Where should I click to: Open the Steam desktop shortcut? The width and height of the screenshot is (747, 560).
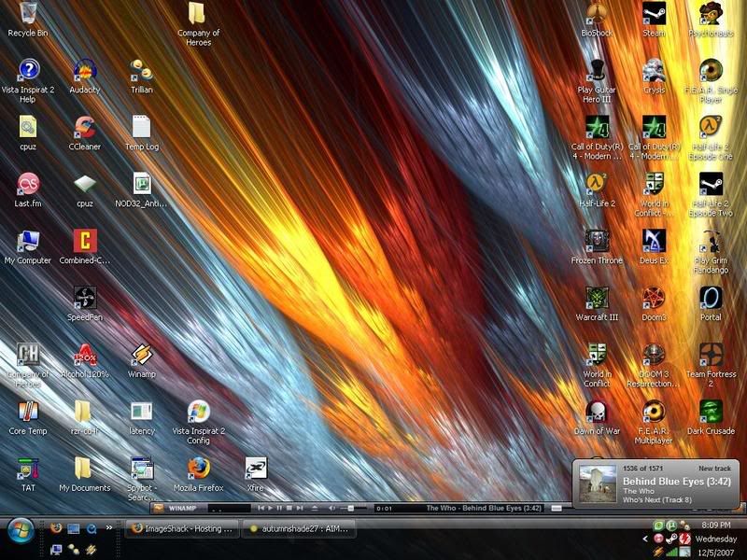point(654,19)
